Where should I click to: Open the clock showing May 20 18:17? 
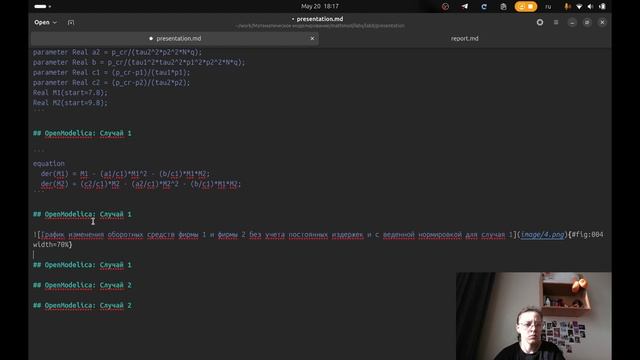[320, 6]
